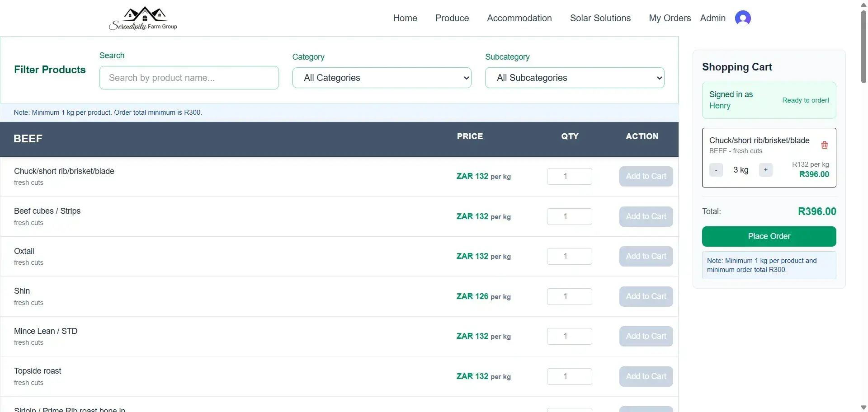The height and width of the screenshot is (412, 868).
Task: View My Orders
Action: point(670,18)
